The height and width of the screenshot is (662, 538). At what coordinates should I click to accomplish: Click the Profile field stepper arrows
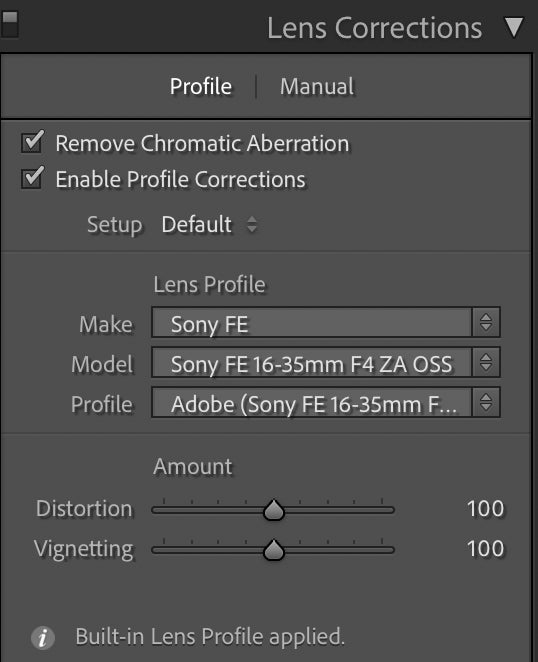(x=486, y=402)
